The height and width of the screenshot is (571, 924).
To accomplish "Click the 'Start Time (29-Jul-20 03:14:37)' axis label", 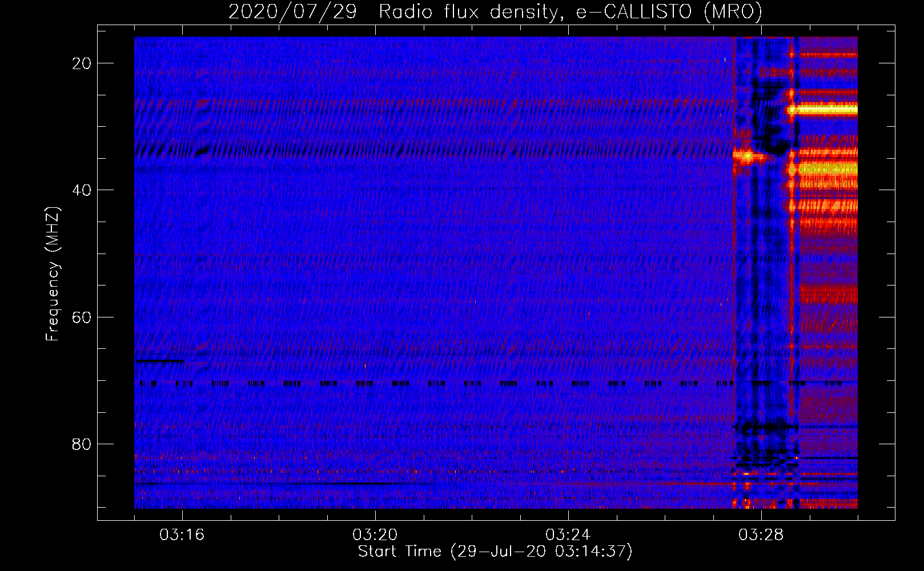I will point(495,552).
